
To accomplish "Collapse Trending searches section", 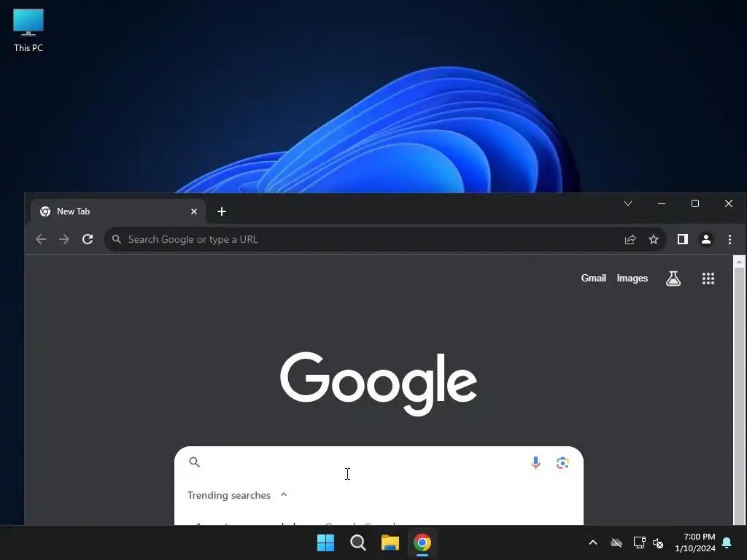I will [284, 495].
